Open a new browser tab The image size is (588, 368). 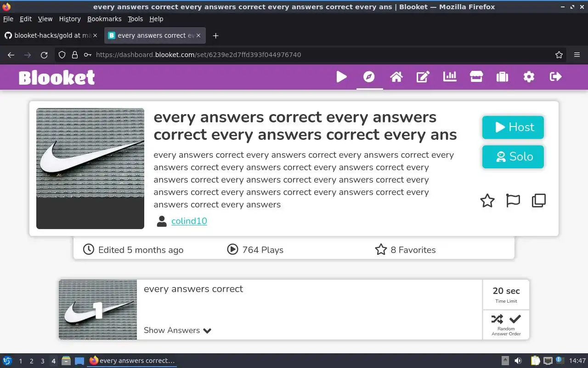tap(215, 35)
